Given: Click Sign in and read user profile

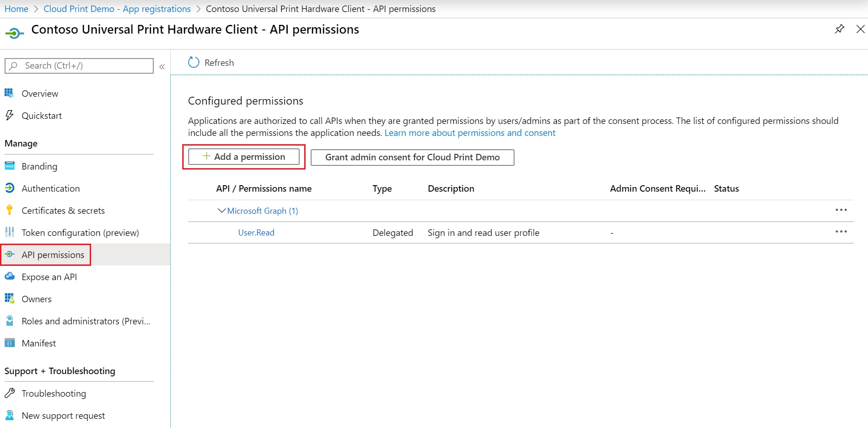Looking at the screenshot, I should pyautogui.click(x=483, y=233).
